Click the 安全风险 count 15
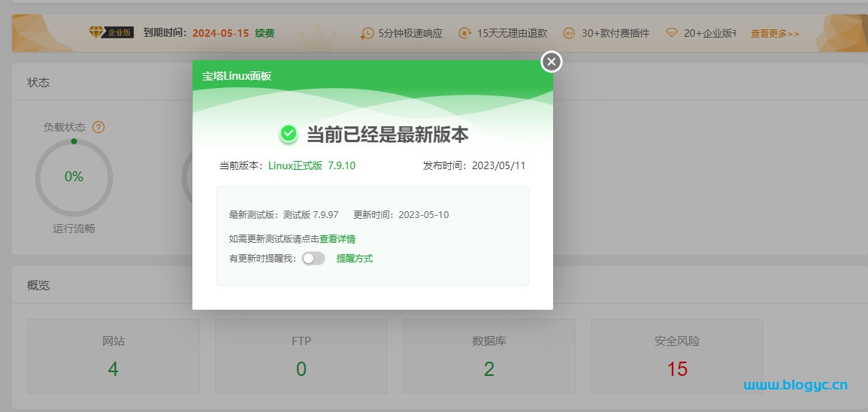Screen dimensions: 868x412 point(677,369)
